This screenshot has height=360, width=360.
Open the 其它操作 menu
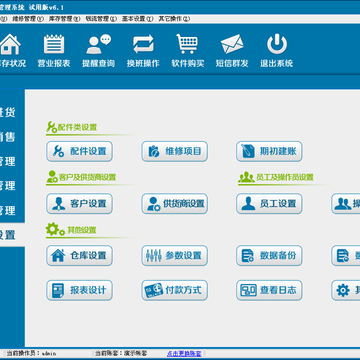click(x=174, y=19)
